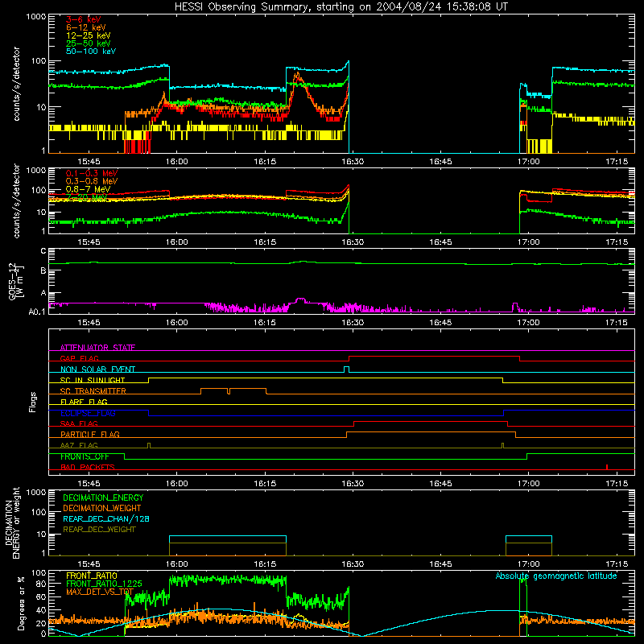Pick the ATTENUATOR_STATE flag label
The image size is (644, 644).
coord(97,348)
